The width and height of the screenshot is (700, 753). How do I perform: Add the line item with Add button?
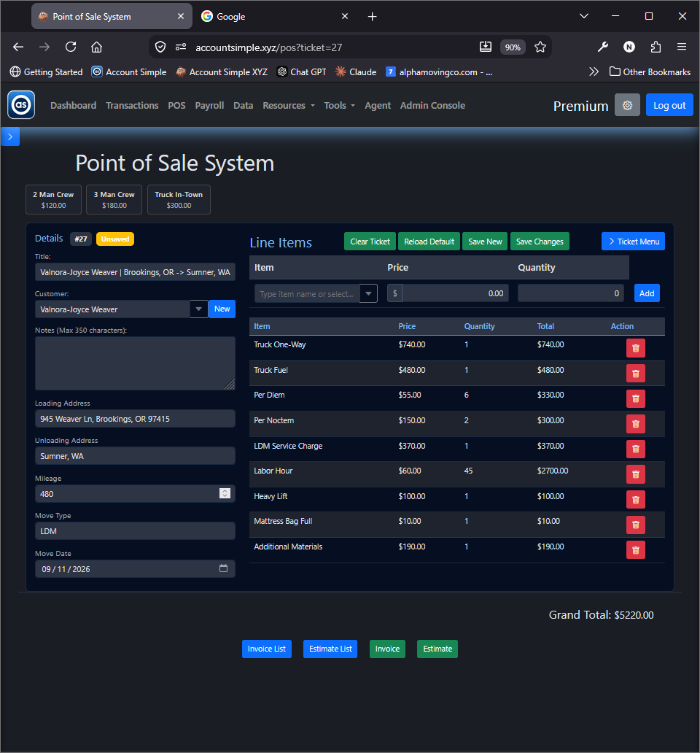coord(647,293)
